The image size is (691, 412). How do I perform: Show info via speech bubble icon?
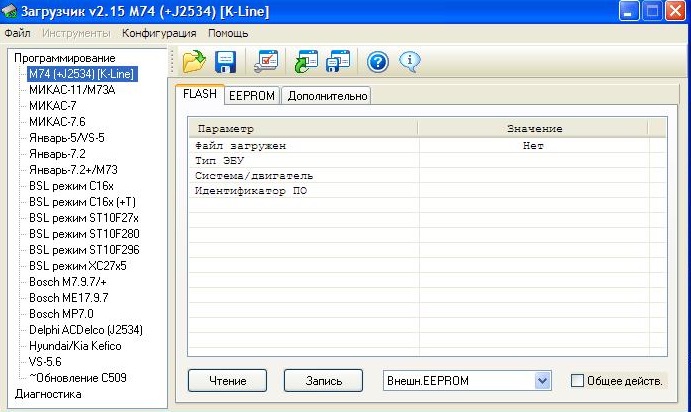point(410,62)
